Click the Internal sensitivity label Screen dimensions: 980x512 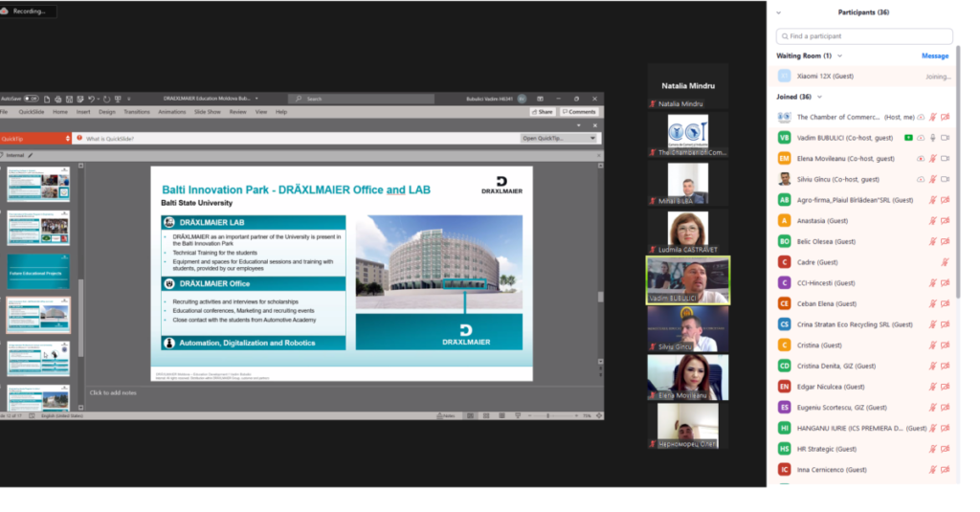point(15,155)
